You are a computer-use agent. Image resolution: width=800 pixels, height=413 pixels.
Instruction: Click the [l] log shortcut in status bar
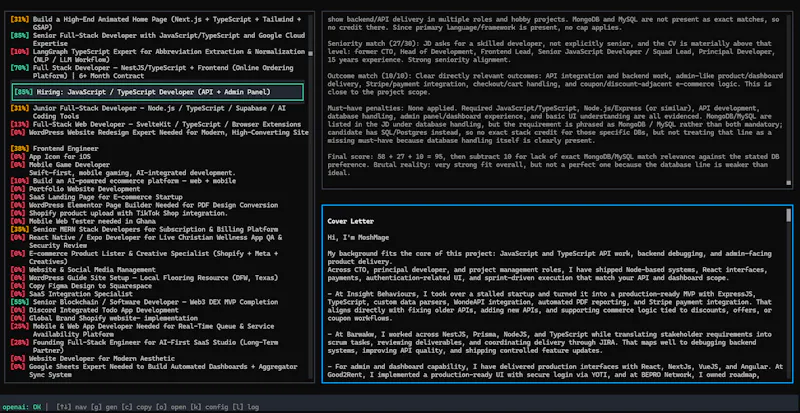pos(246,407)
